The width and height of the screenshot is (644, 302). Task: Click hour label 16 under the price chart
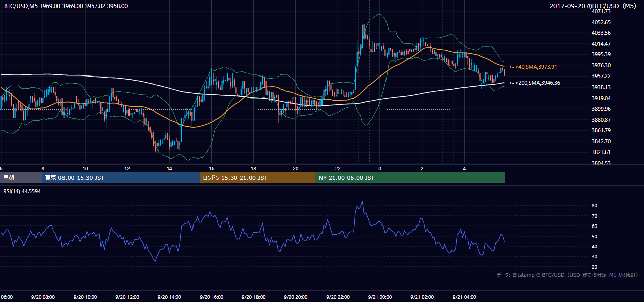click(x=212, y=168)
